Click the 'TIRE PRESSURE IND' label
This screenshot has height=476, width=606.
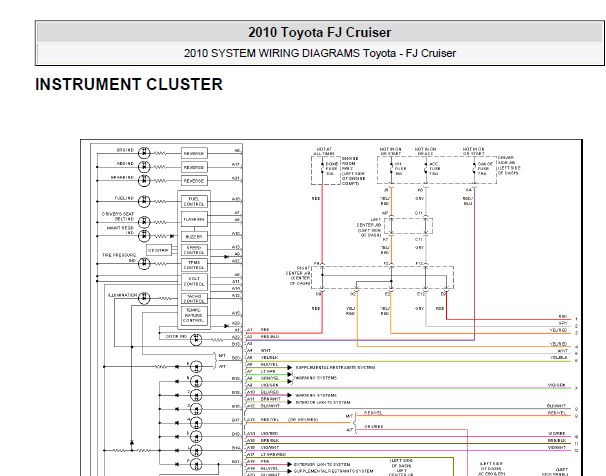pos(119,258)
